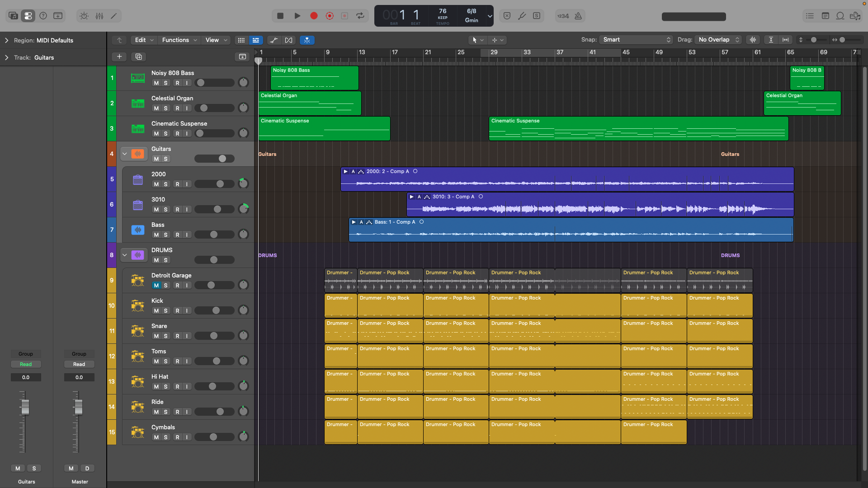Enable the metronome click icon
The height and width of the screenshot is (488, 868).
(x=578, y=16)
